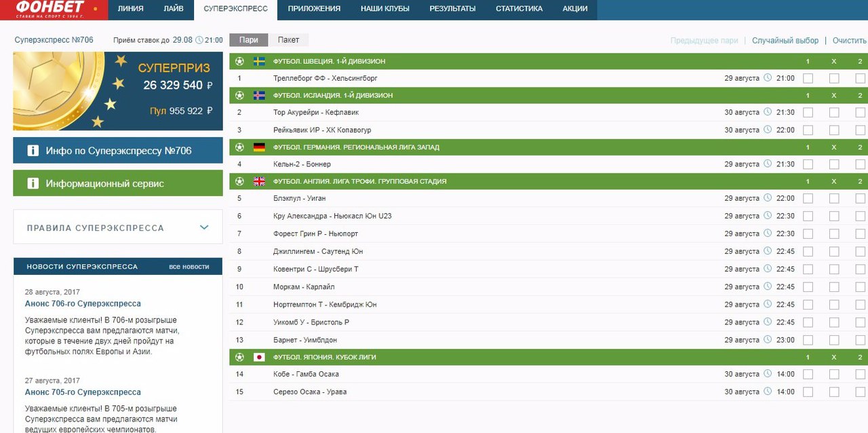
Task: Click clock icon in Треллеборг ФФ row
Action: (x=768, y=78)
